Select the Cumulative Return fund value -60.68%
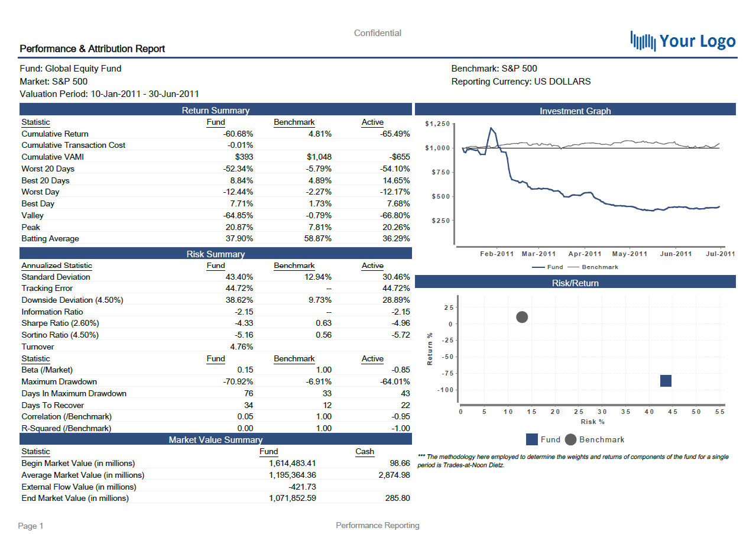Image resolution: width=756 pixels, height=534 pixels. [x=238, y=134]
